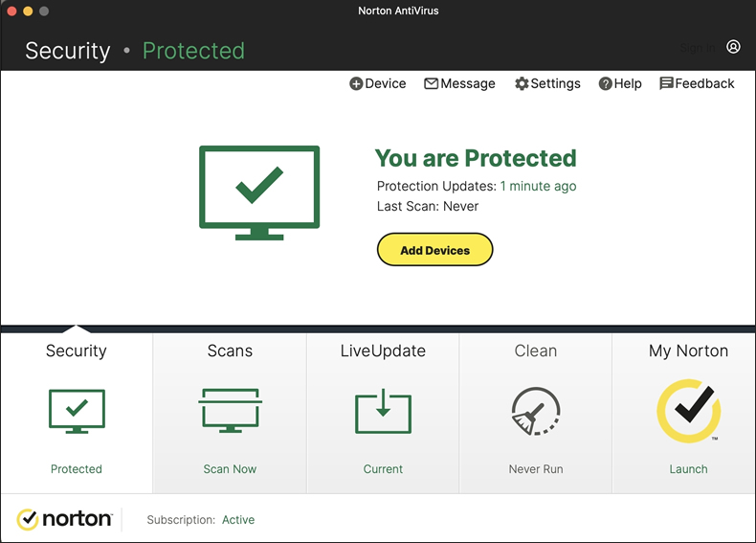Click the norton logo in footer
The image size is (756, 543).
(65, 519)
